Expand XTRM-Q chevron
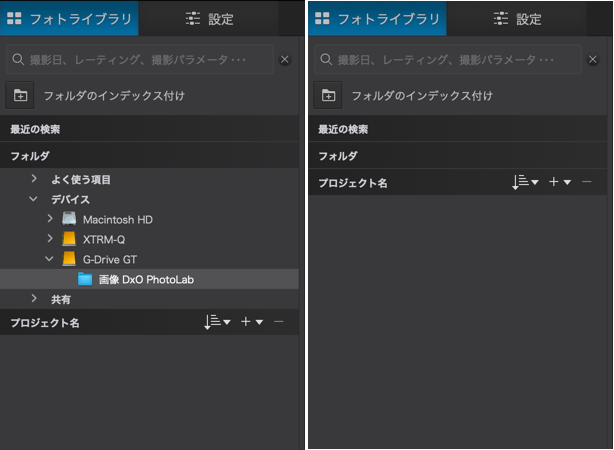The width and height of the screenshot is (614, 450). (x=50, y=238)
